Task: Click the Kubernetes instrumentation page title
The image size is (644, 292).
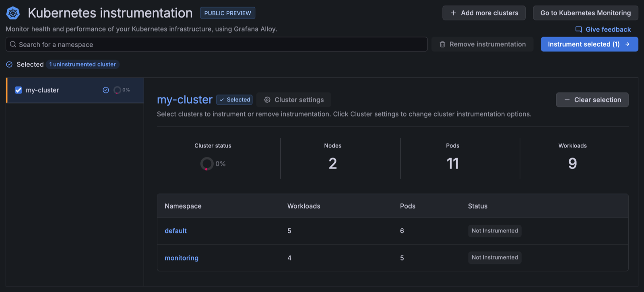Action: (110, 13)
